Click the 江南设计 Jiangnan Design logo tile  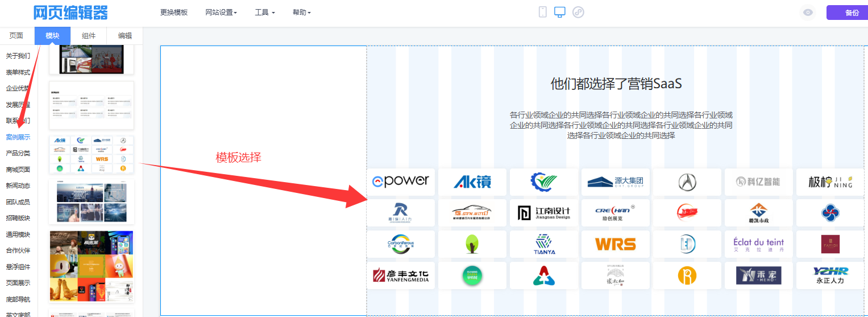[x=544, y=213]
